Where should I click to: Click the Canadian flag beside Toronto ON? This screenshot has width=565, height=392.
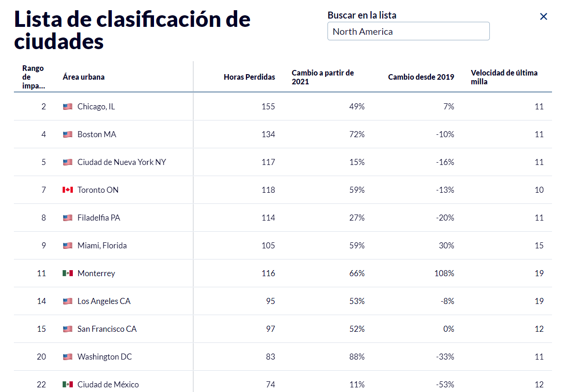tap(68, 190)
